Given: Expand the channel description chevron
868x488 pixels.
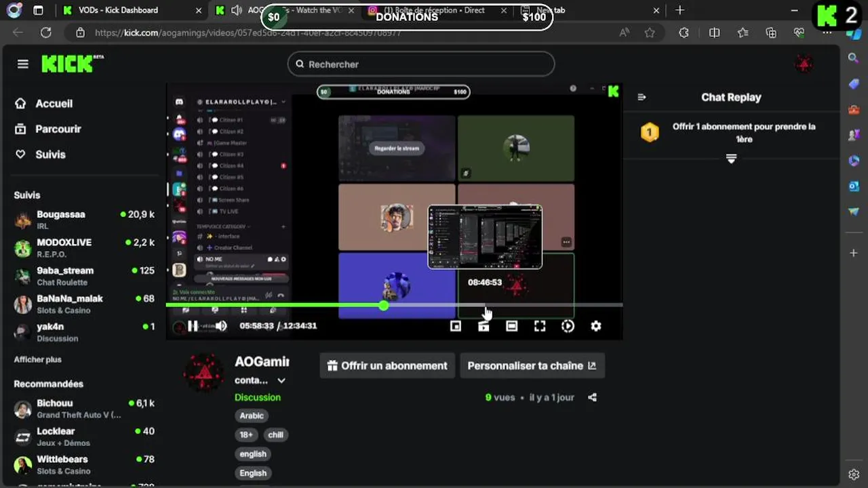Looking at the screenshot, I should (x=281, y=381).
